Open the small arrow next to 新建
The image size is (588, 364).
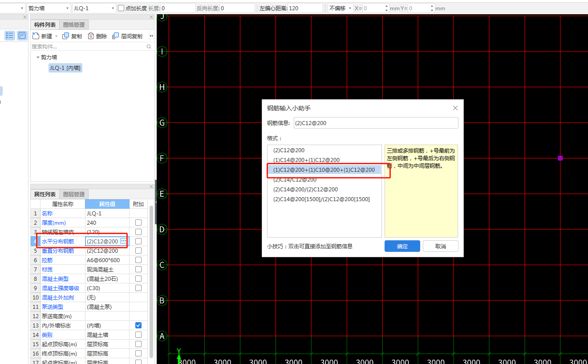(56, 36)
